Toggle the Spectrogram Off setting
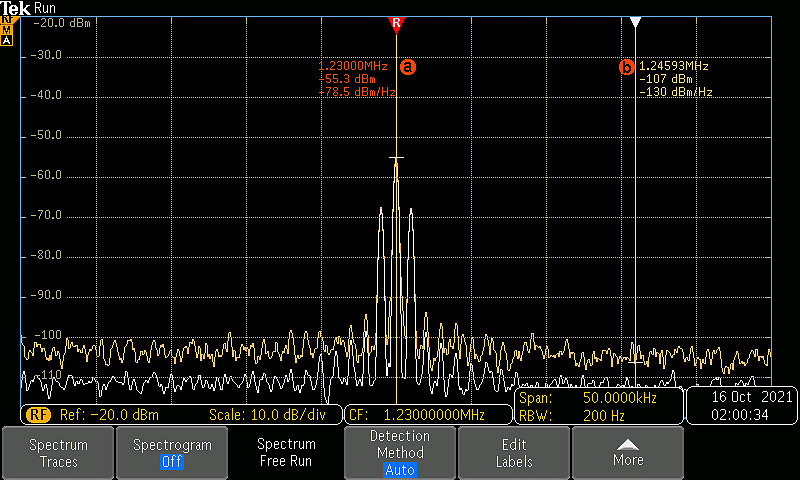This screenshot has height=480, width=800. pyautogui.click(x=172, y=453)
